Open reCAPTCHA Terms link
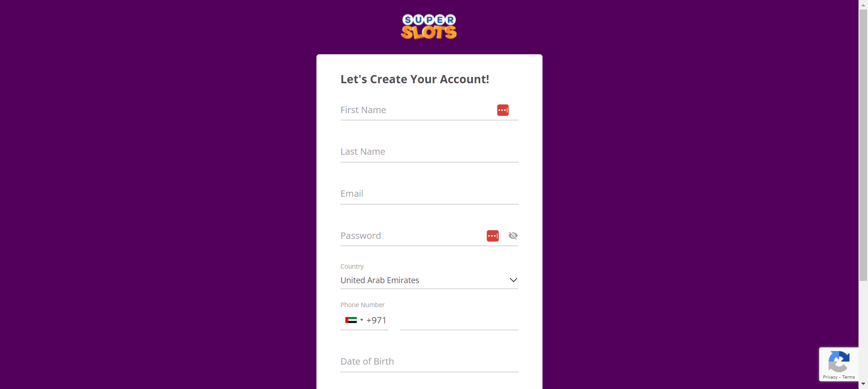The image size is (868, 389). click(849, 377)
